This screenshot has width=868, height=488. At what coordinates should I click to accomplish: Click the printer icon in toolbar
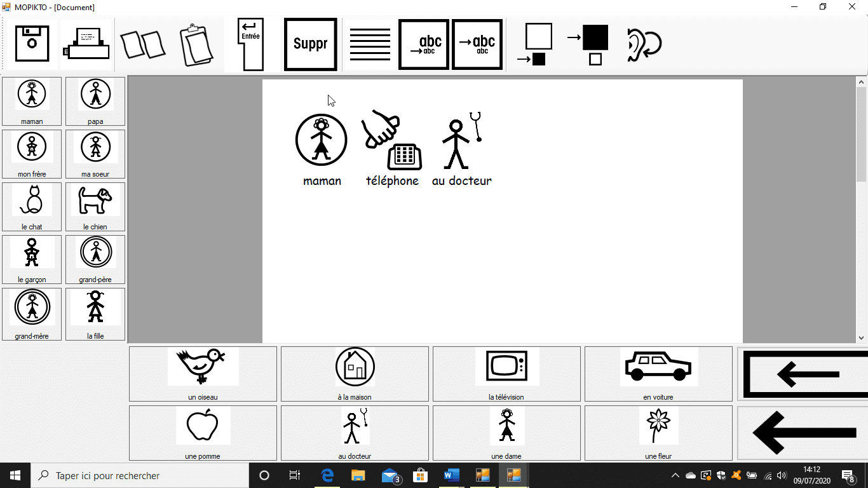pos(86,44)
